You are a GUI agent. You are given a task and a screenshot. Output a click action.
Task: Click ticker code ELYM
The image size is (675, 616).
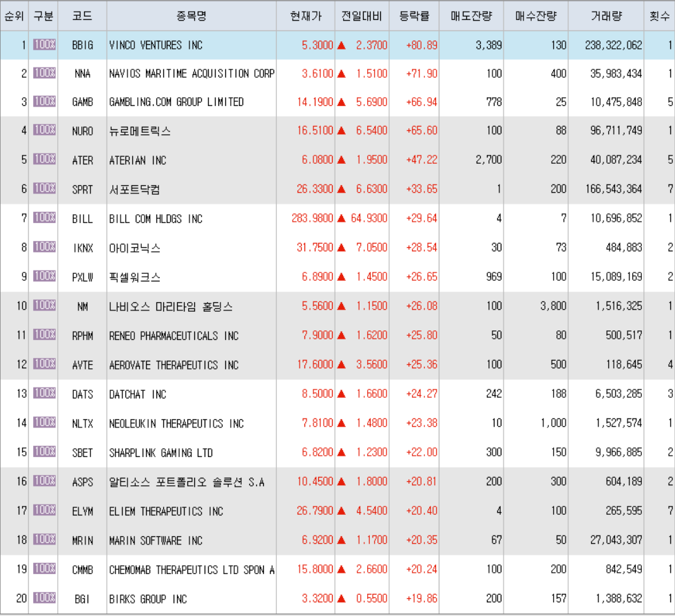pyautogui.click(x=83, y=511)
